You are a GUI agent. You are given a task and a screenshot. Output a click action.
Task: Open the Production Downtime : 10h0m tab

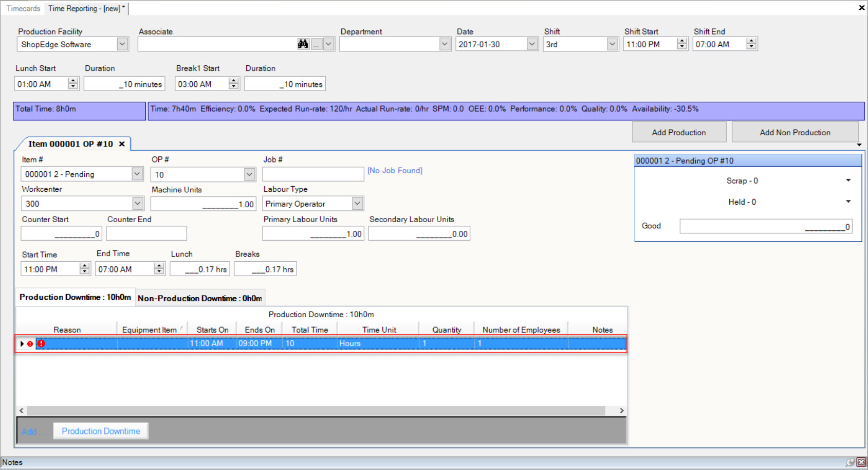(x=75, y=297)
